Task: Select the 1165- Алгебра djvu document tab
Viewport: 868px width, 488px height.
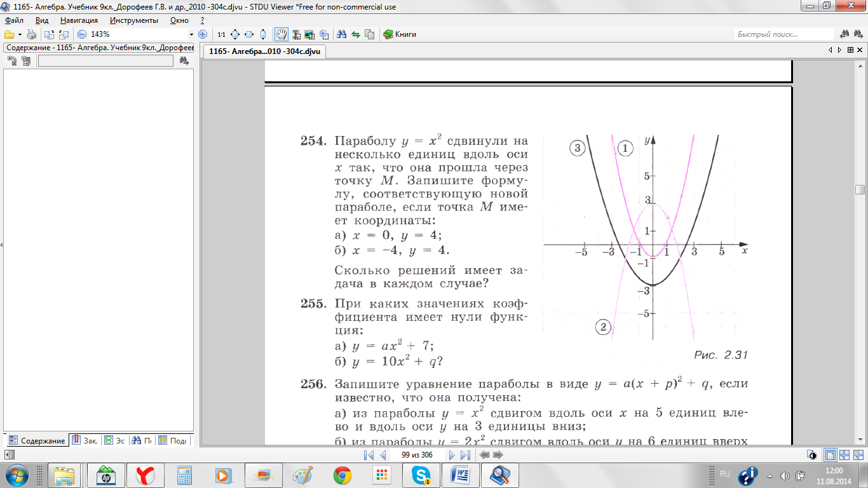Action: (x=264, y=51)
